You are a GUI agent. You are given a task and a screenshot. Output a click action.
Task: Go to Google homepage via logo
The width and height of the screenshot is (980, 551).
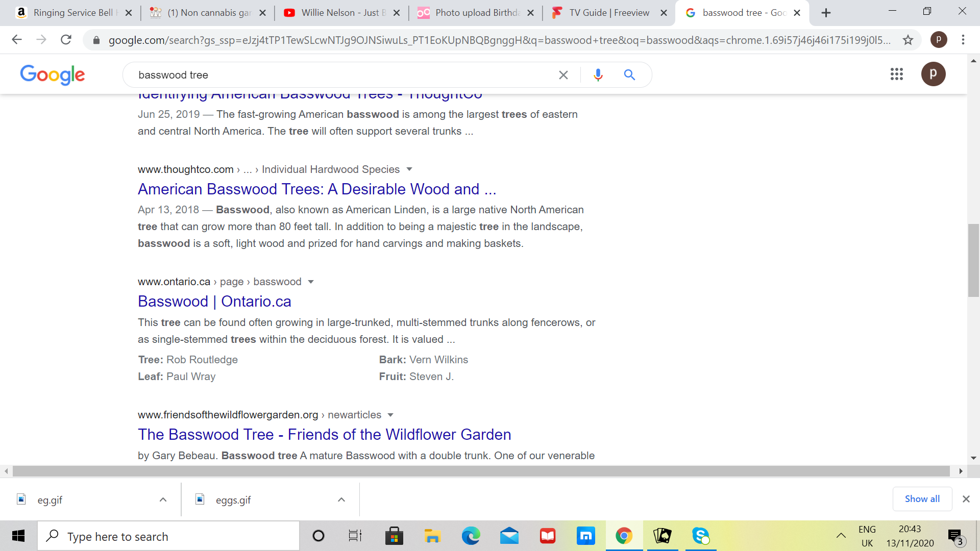(x=53, y=75)
